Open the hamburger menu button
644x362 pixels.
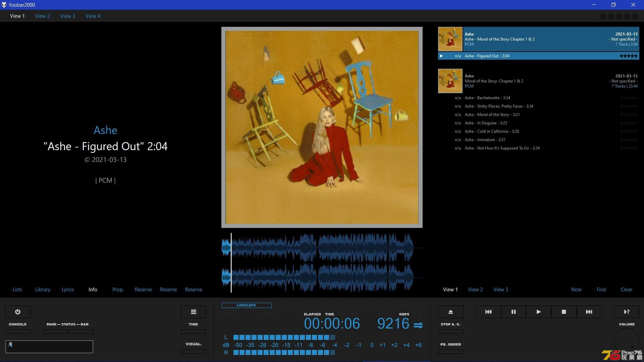(x=194, y=312)
